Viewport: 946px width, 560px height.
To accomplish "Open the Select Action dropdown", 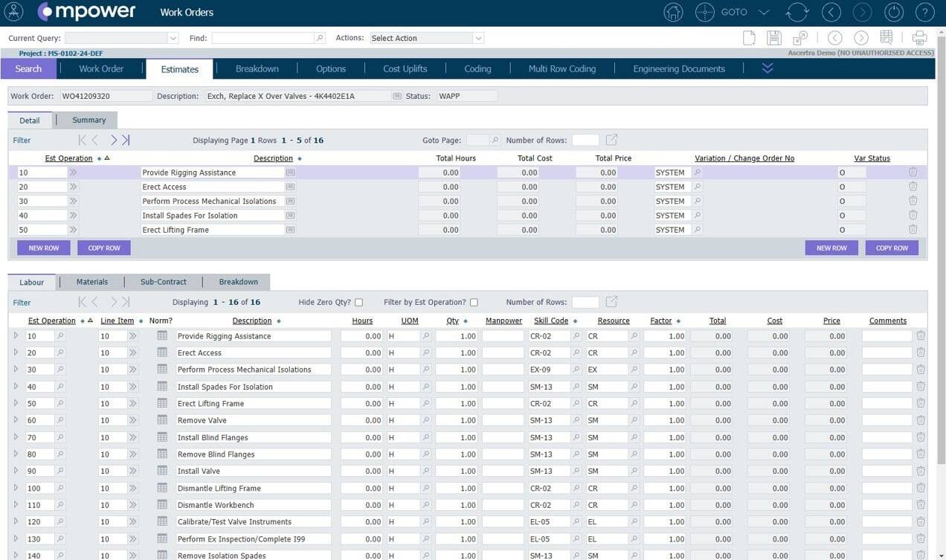I will coord(426,37).
